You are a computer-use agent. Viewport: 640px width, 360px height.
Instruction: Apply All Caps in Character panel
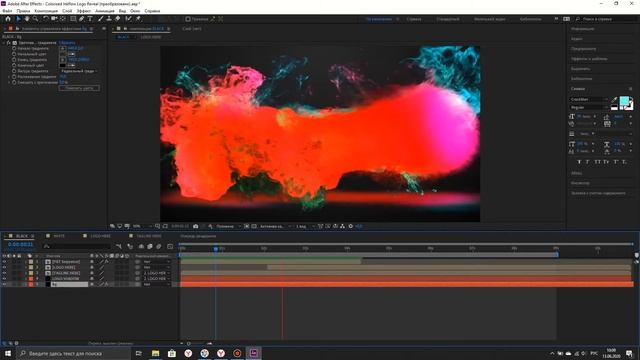pyautogui.click(x=597, y=162)
